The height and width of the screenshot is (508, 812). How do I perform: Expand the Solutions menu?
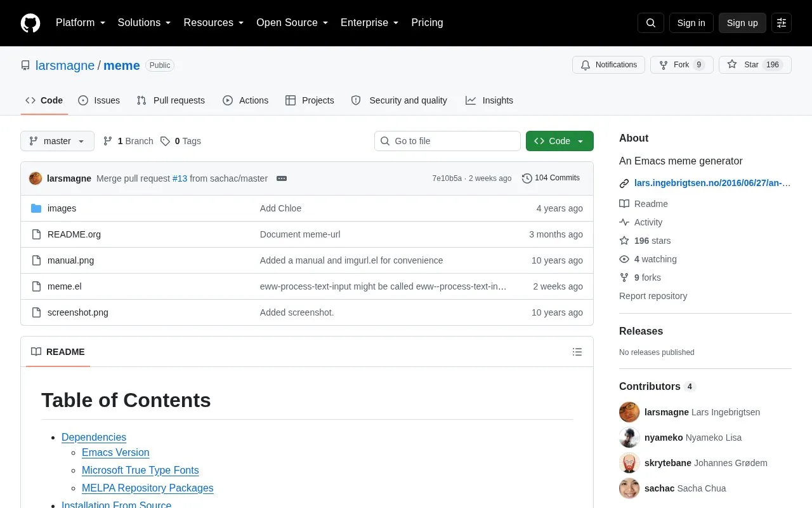[x=145, y=23]
